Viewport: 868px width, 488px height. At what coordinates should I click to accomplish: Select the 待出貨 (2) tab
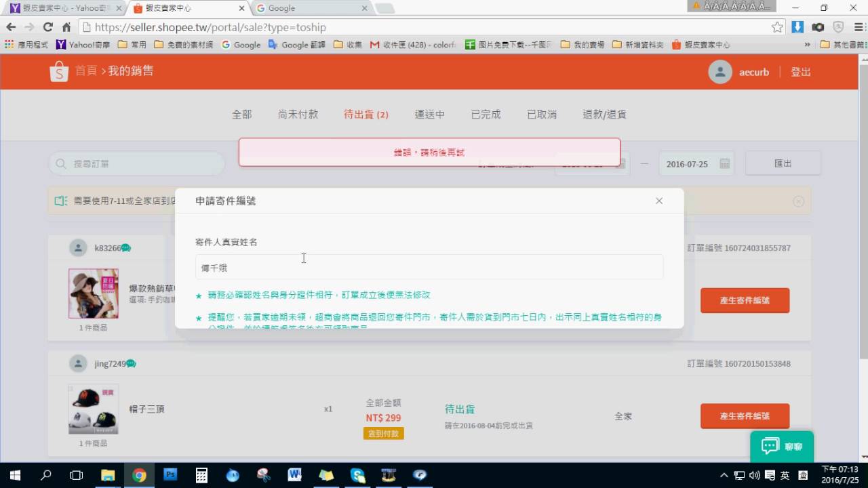[366, 115]
